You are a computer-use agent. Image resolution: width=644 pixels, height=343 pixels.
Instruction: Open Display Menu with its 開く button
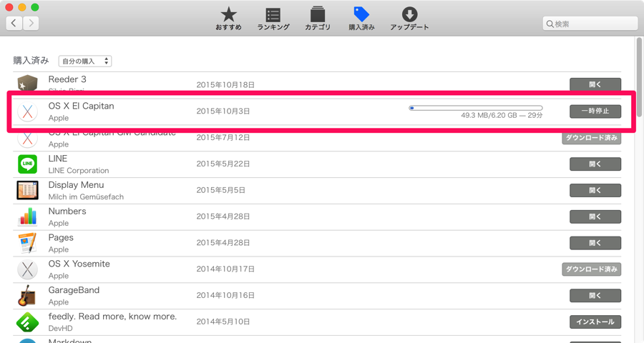[595, 190]
